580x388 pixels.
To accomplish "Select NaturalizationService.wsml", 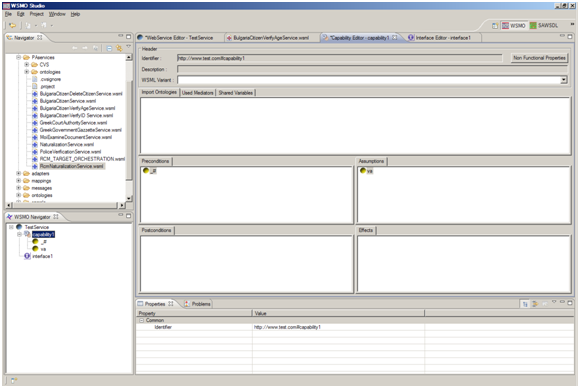I will 67,144.
